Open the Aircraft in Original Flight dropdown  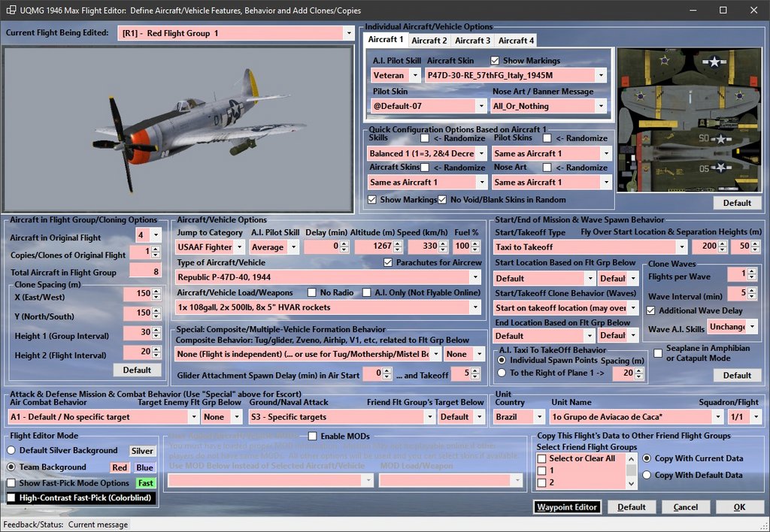point(156,235)
